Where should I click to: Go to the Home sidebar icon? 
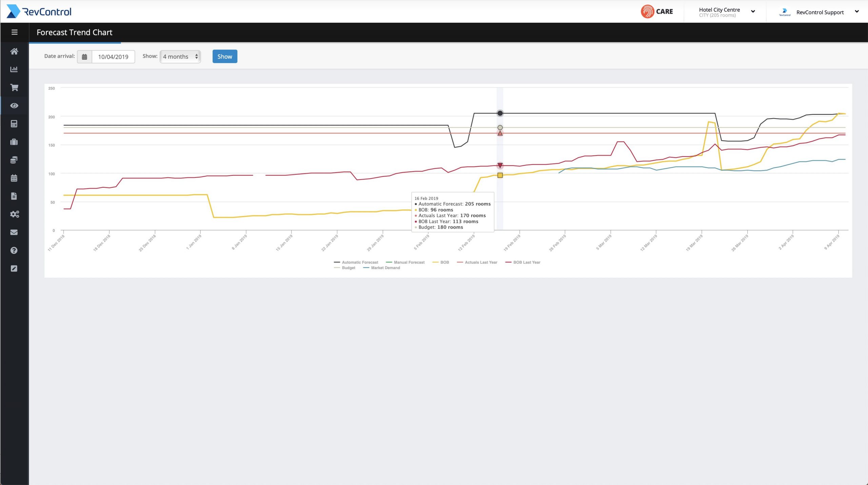tap(14, 51)
